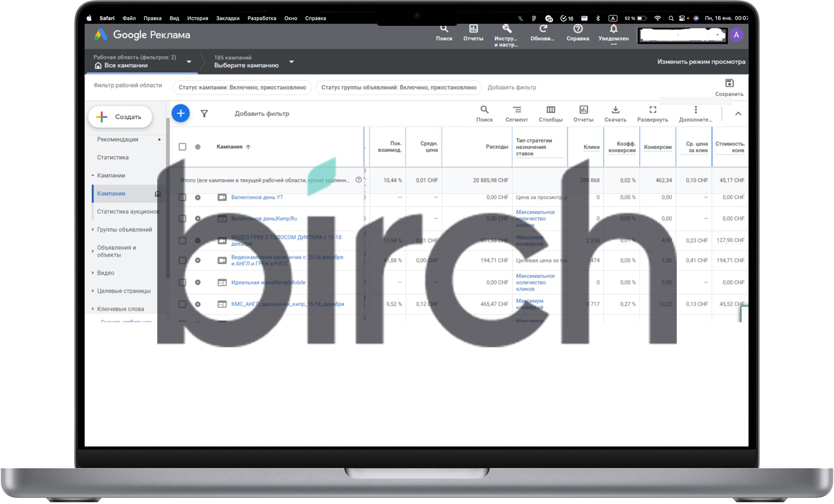Check the Валентинов день YT row checkbox
This screenshot has height=504, width=834.
(x=182, y=197)
